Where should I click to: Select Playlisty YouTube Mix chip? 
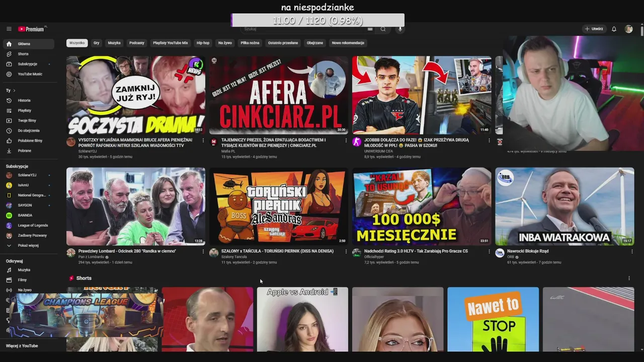click(171, 43)
